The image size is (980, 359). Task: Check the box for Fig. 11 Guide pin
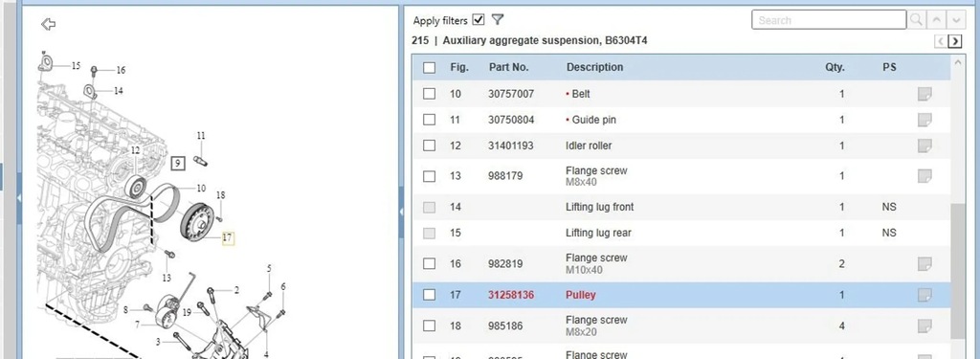click(x=430, y=120)
